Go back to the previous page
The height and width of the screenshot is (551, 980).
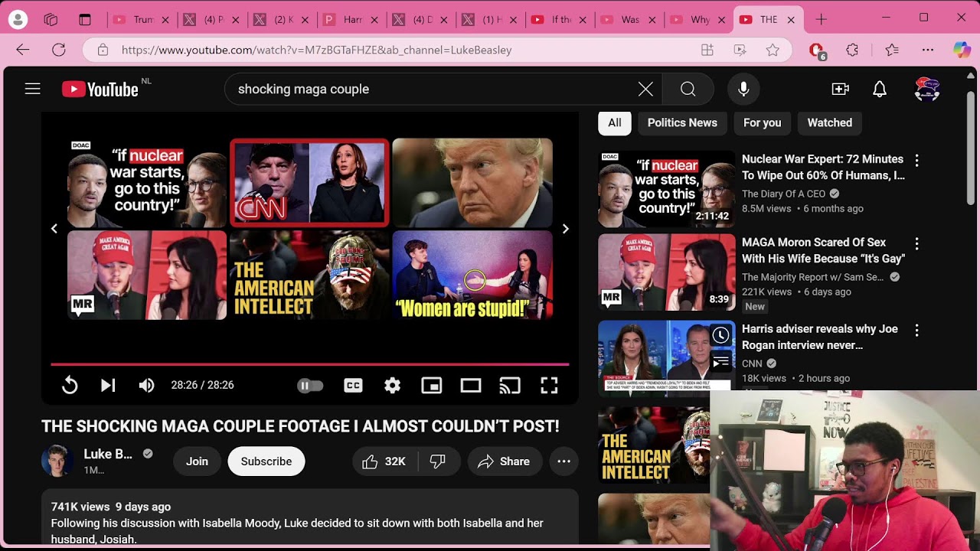coord(22,50)
